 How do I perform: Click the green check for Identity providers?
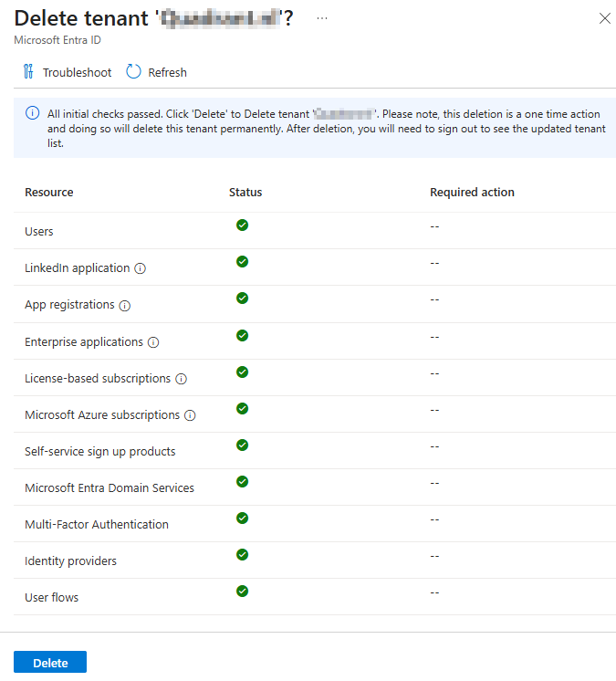click(242, 554)
